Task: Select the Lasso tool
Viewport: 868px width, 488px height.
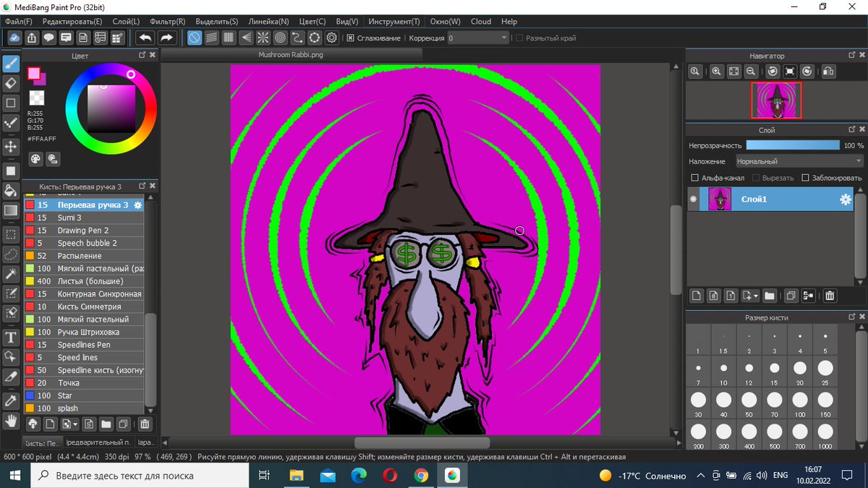Action: click(x=11, y=254)
